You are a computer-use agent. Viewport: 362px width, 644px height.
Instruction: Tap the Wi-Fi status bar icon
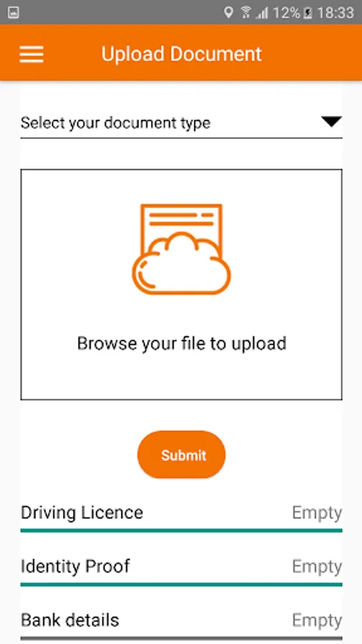click(x=246, y=13)
